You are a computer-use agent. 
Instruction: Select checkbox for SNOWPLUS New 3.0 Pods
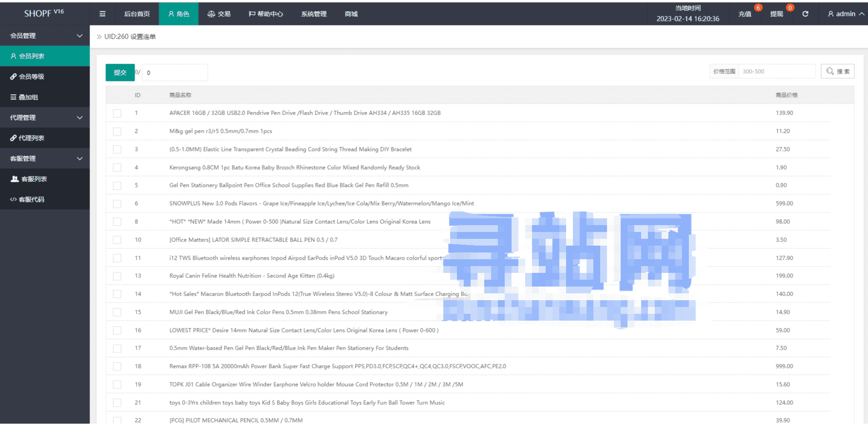click(117, 204)
